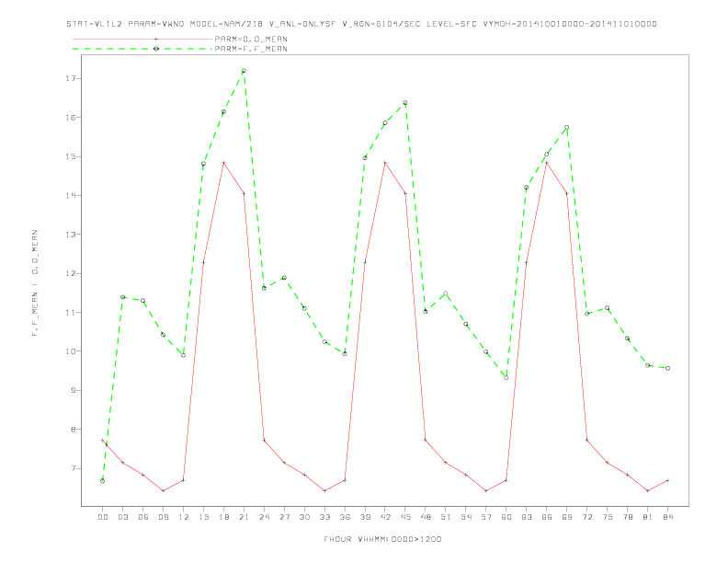Click the red solid legend line sample
This screenshot has height=563, width=728.
click(x=142, y=39)
